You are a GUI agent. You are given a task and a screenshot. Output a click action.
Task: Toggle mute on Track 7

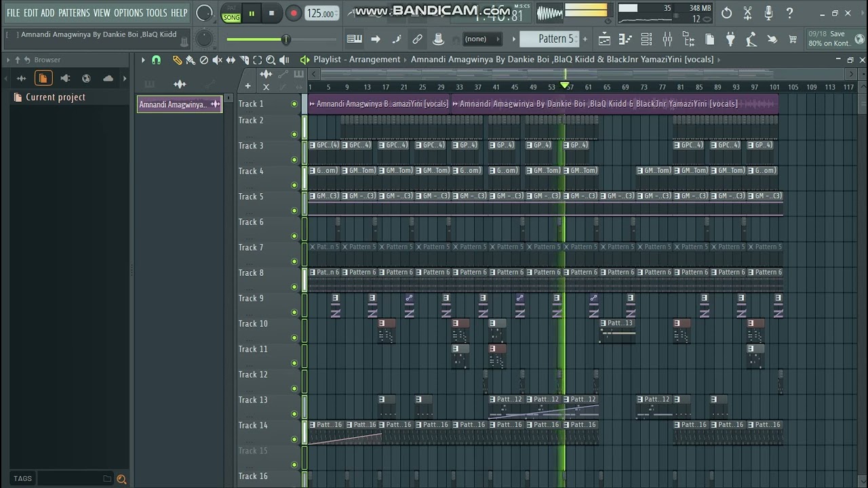click(294, 261)
